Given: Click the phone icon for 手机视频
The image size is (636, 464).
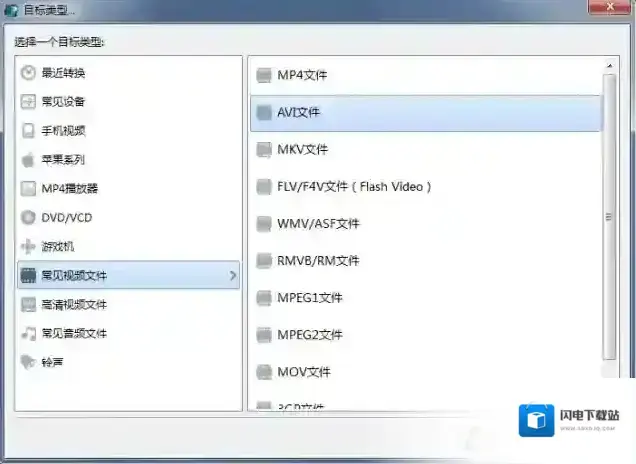Looking at the screenshot, I should (29, 131).
